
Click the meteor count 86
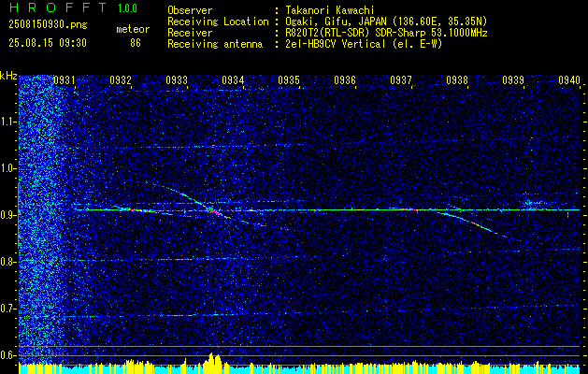tap(136, 43)
